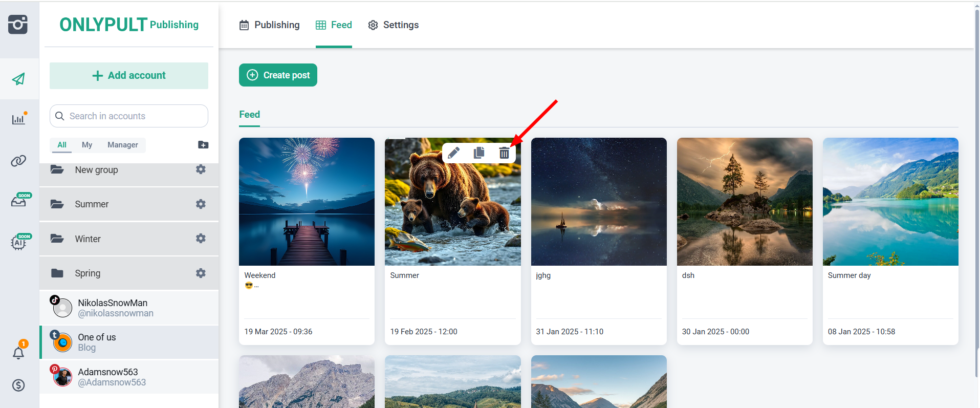Open the link icon in sidebar
This screenshot has width=980, height=408.
(x=19, y=161)
